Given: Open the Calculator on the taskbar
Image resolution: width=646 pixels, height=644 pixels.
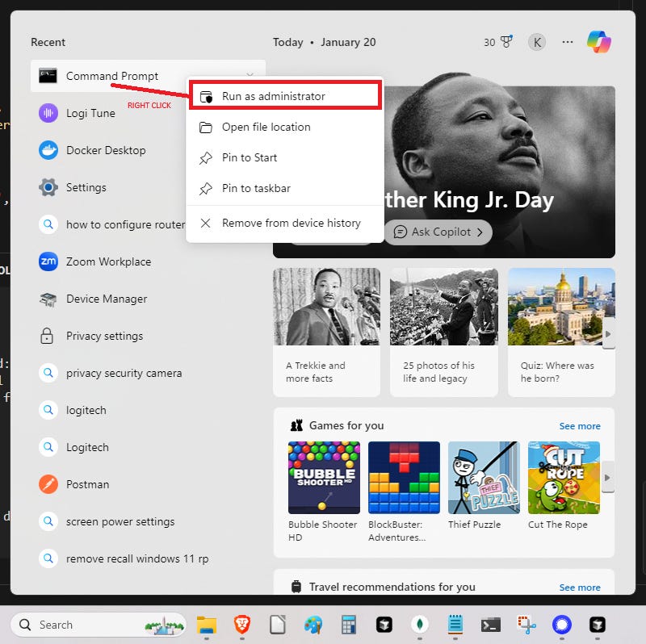Looking at the screenshot, I should click(349, 625).
